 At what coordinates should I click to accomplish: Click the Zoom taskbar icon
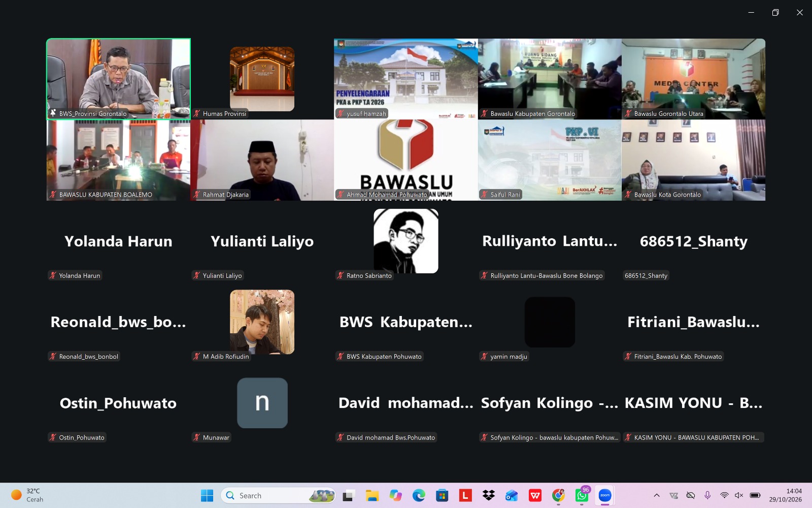605,496
